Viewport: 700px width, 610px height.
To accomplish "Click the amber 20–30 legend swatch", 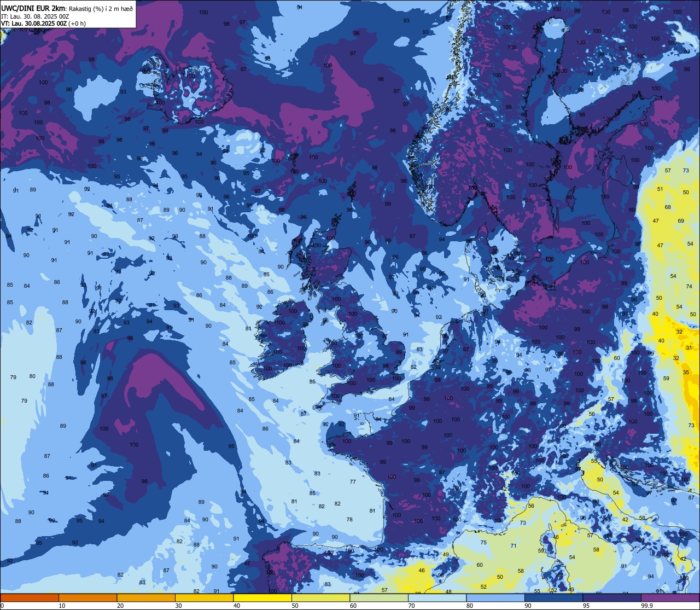I will pos(146,597).
